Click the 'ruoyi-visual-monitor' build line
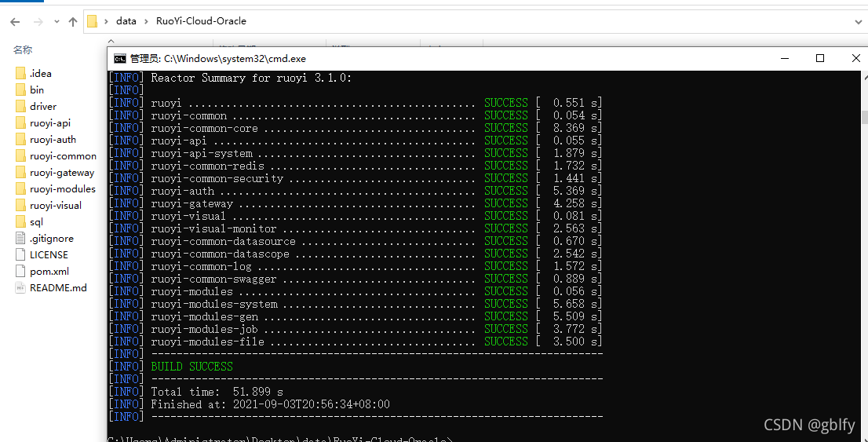 (x=356, y=228)
